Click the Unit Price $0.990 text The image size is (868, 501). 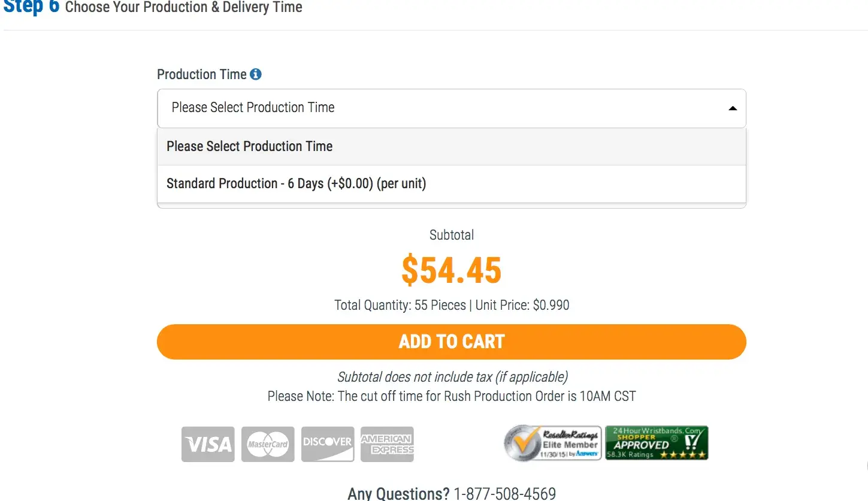tap(522, 305)
